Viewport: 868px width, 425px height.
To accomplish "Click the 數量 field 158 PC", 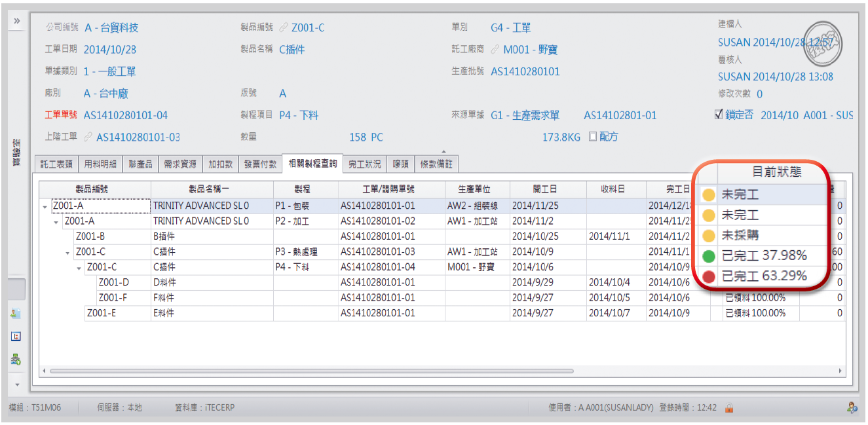I will click(x=366, y=137).
